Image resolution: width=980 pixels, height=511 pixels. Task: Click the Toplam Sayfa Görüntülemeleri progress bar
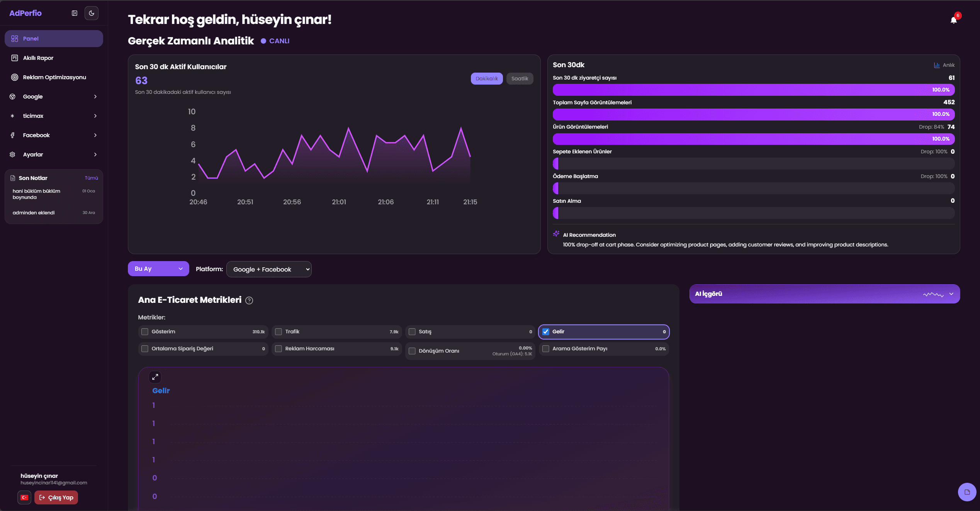pos(753,114)
